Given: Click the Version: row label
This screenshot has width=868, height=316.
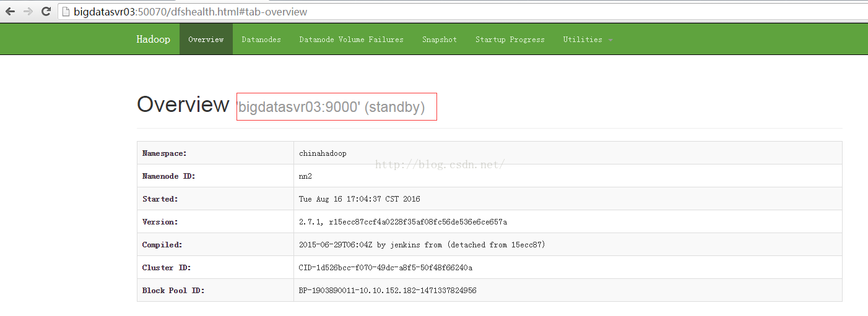Looking at the screenshot, I should (x=160, y=221).
